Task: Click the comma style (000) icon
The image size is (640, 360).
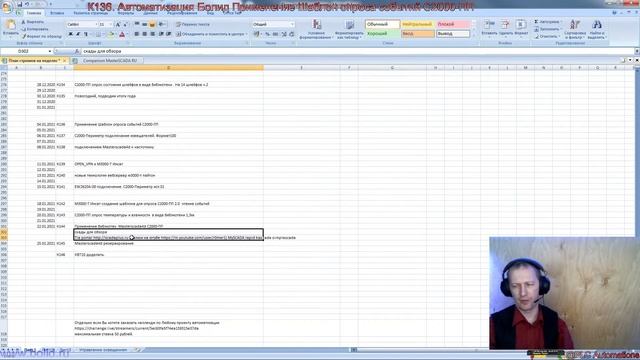Action: tap(276, 34)
